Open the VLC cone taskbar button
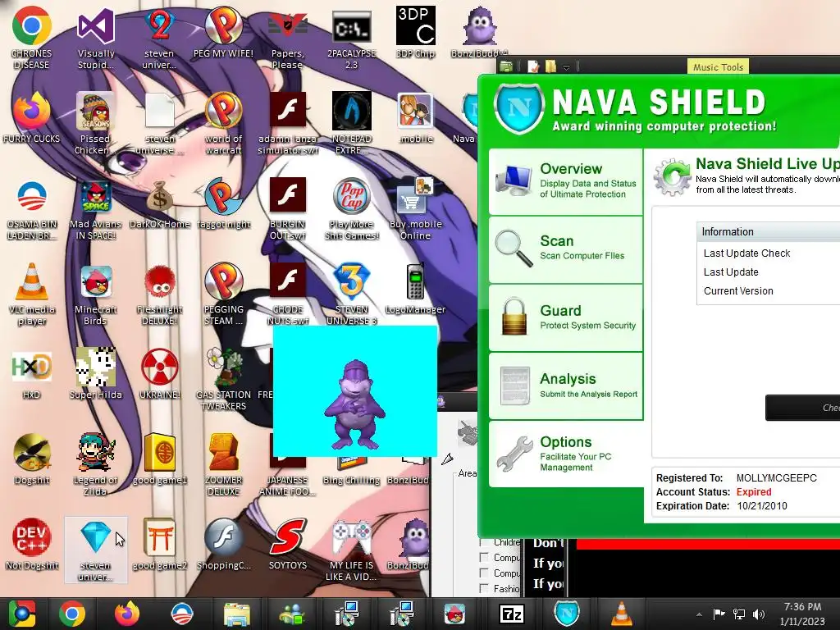Viewport: 840px width, 630px height. pyautogui.click(x=621, y=614)
